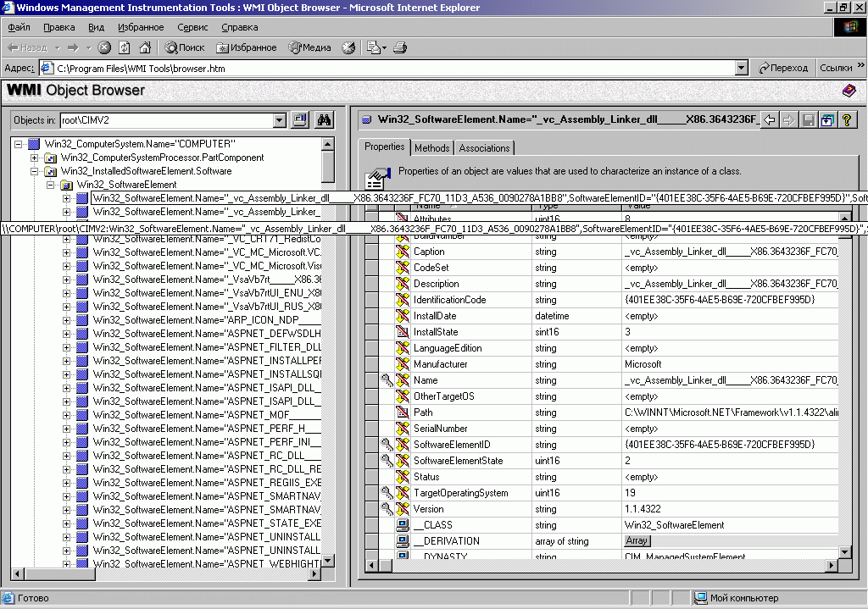Click the property icon beside Path

[x=403, y=412]
